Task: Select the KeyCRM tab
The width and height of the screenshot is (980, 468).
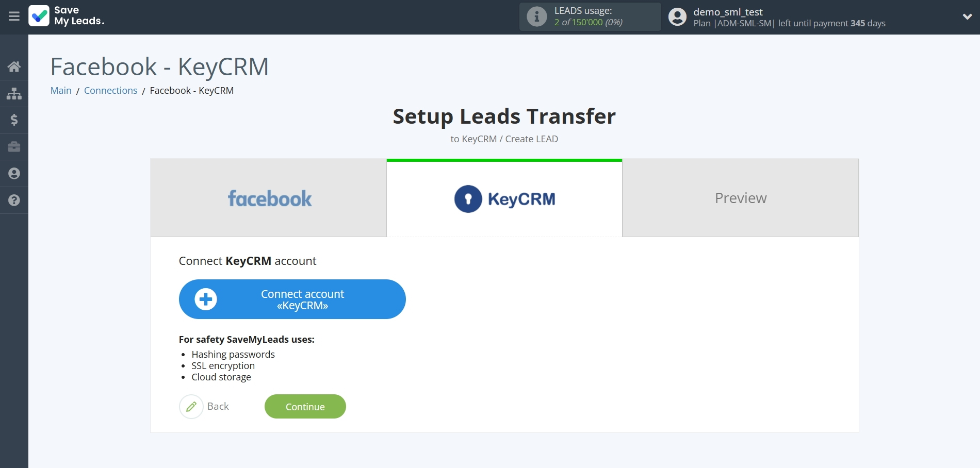Action: coord(504,198)
